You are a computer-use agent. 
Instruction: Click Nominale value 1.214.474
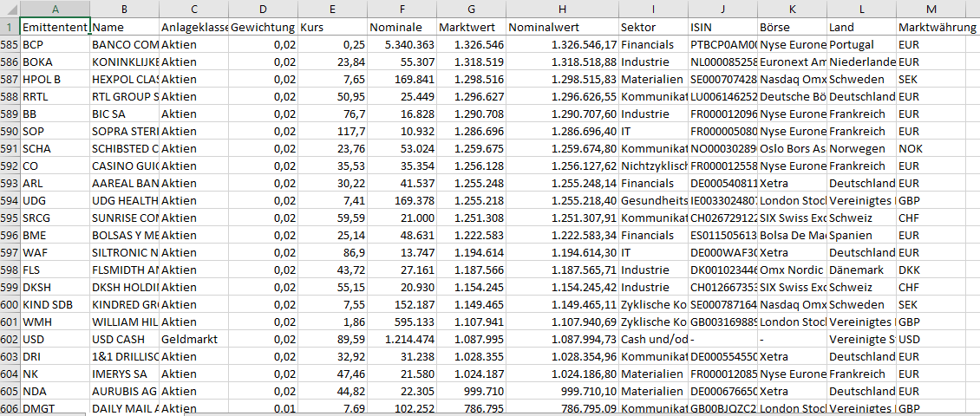(402, 339)
